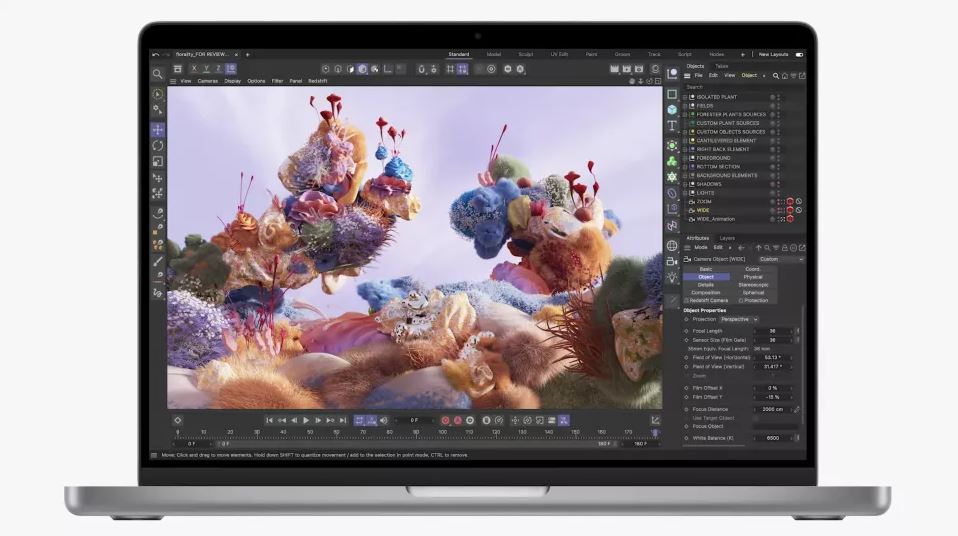
Task: Toggle the timeline sound speaker icon
Action: (384, 420)
